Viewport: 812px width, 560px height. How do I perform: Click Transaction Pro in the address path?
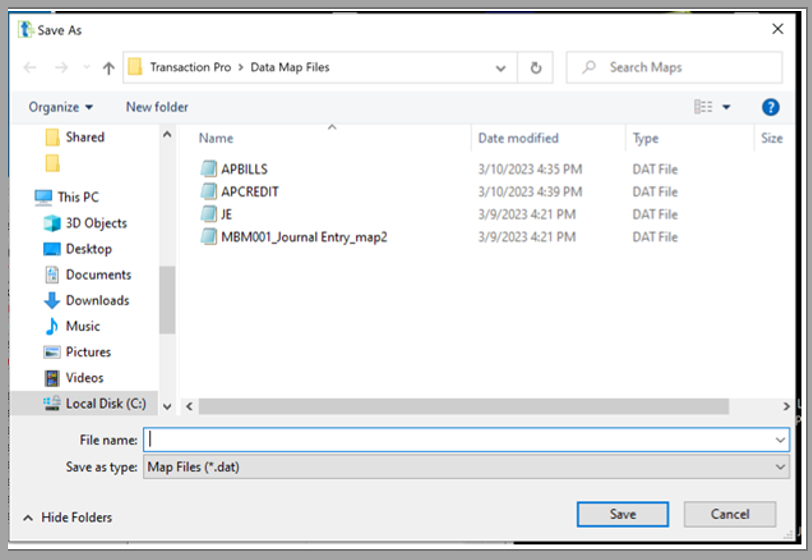(x=190, y=67)
